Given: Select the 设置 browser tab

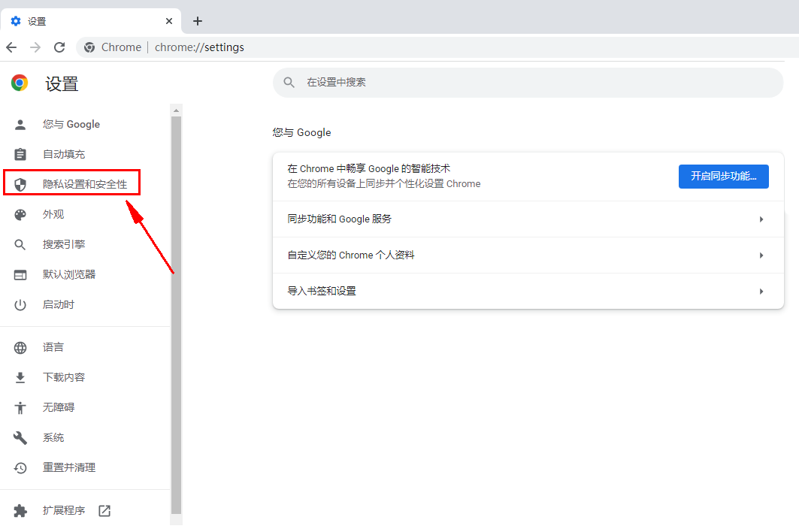Looking at the screenshot, I should (91, 21).
